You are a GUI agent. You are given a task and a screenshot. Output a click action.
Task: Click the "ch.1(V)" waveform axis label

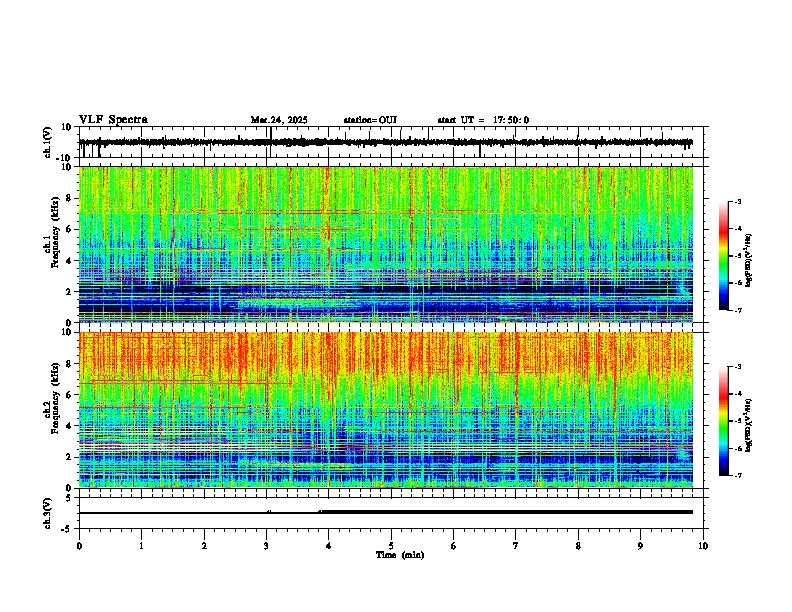tap(48, 142)
